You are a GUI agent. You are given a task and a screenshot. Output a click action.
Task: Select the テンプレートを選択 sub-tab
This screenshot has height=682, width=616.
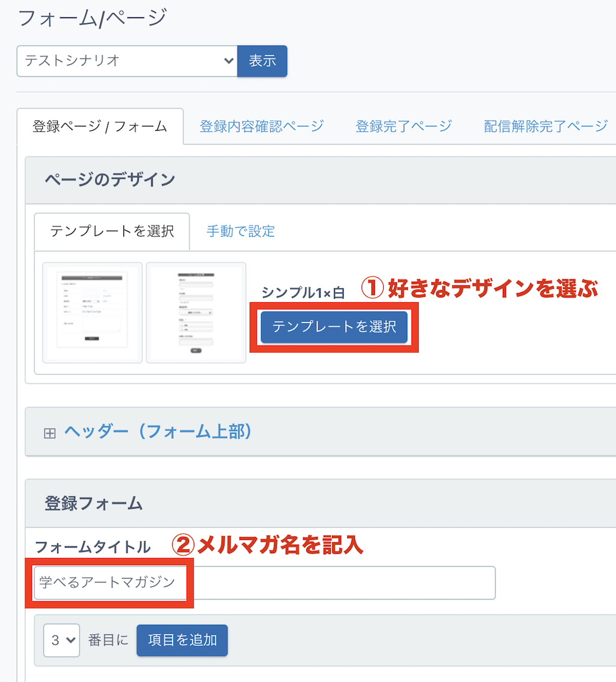pos(112,231)
